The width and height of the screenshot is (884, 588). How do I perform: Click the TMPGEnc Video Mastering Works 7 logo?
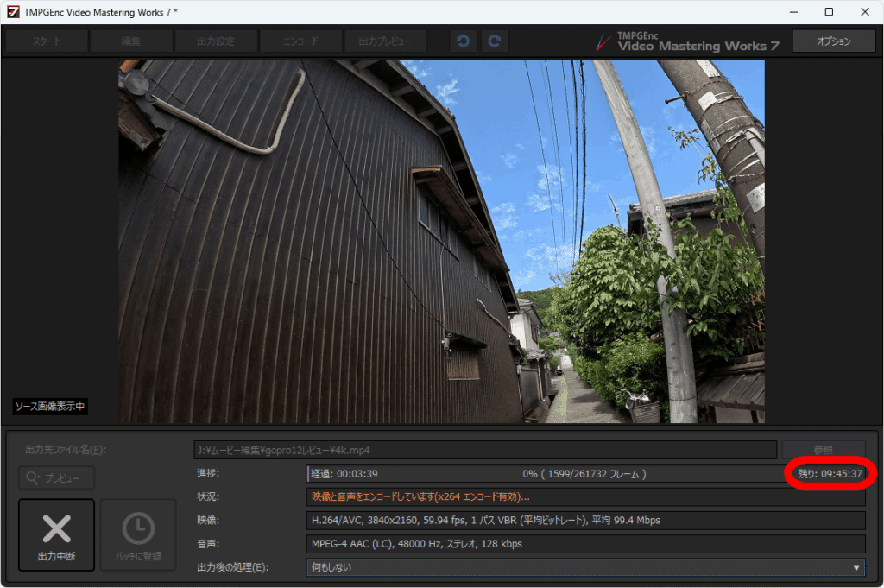click(x=688, y=41)
